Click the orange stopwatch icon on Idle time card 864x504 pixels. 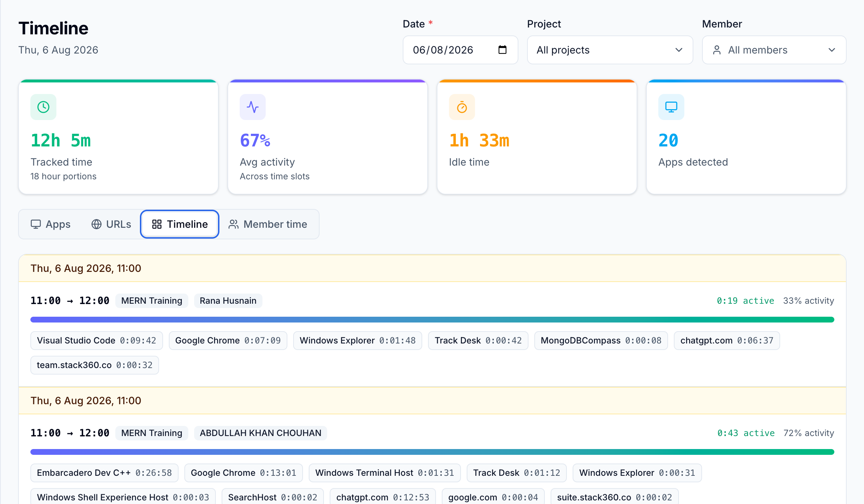pyautogui.click(x=462, y=107)
